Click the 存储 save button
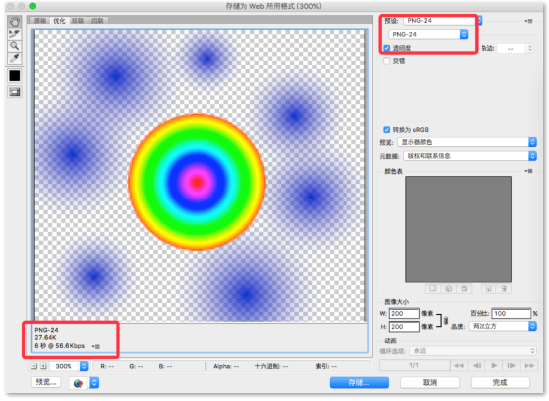 click(x=359, y=382)
